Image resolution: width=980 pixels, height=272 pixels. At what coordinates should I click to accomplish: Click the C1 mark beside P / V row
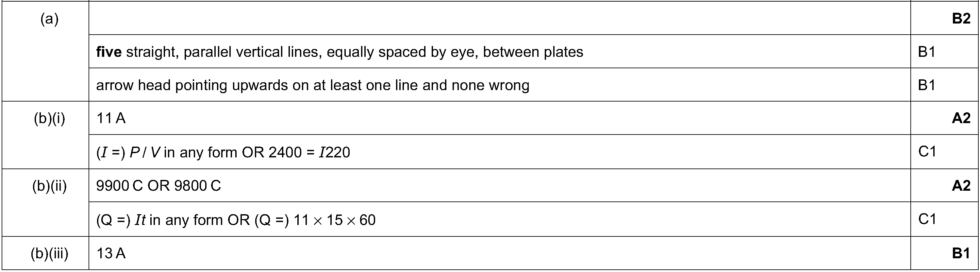point(927,152)
